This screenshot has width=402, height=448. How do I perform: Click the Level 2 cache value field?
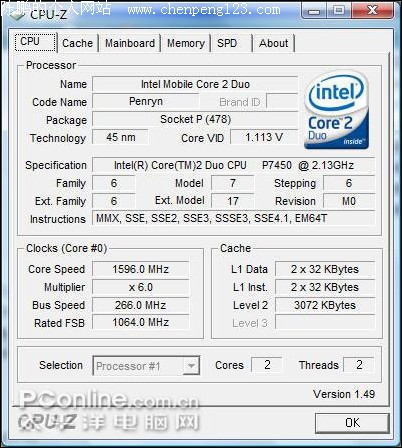tap(325, 305)
